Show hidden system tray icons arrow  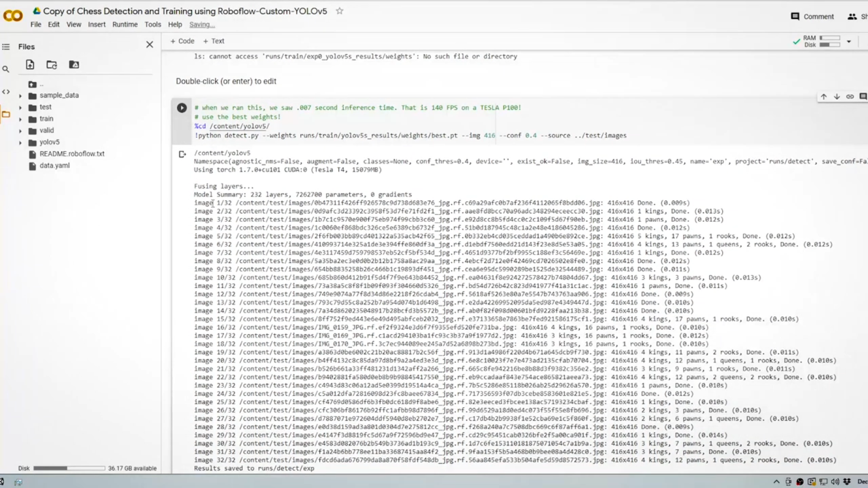tap(776, 482)
